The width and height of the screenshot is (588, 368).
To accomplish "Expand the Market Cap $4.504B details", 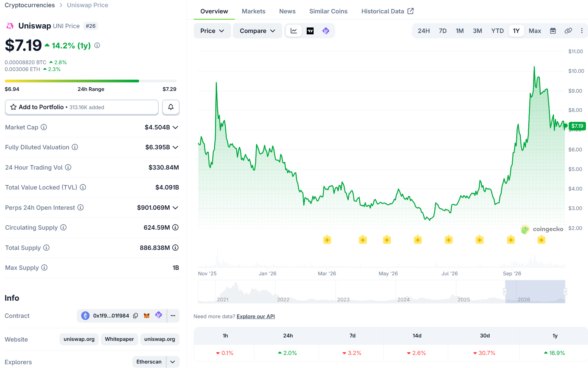I will pos(176,127).
